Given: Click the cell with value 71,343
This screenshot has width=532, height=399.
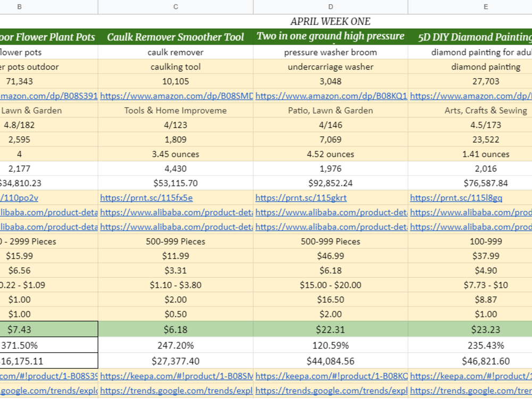Looking at the screenshot, I should tap(49, 81).
